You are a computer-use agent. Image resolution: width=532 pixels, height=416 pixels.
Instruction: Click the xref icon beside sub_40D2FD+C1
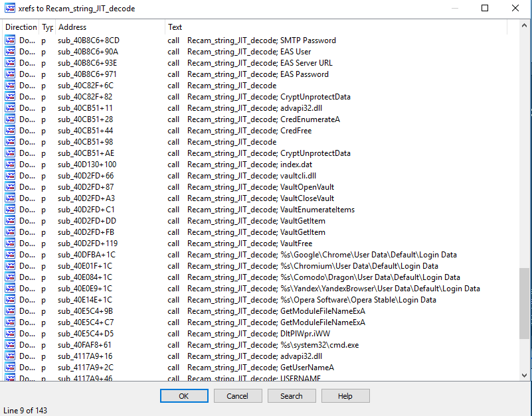10,209
